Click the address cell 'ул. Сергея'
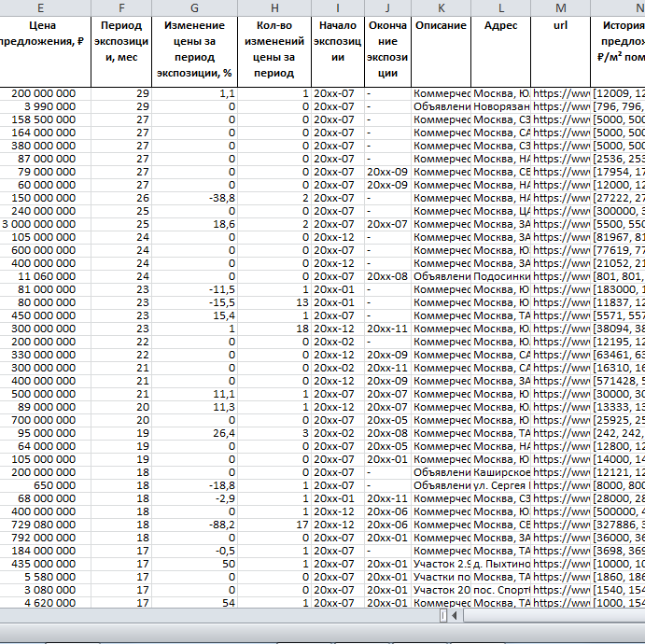645x644 pixels. (500, 485)
